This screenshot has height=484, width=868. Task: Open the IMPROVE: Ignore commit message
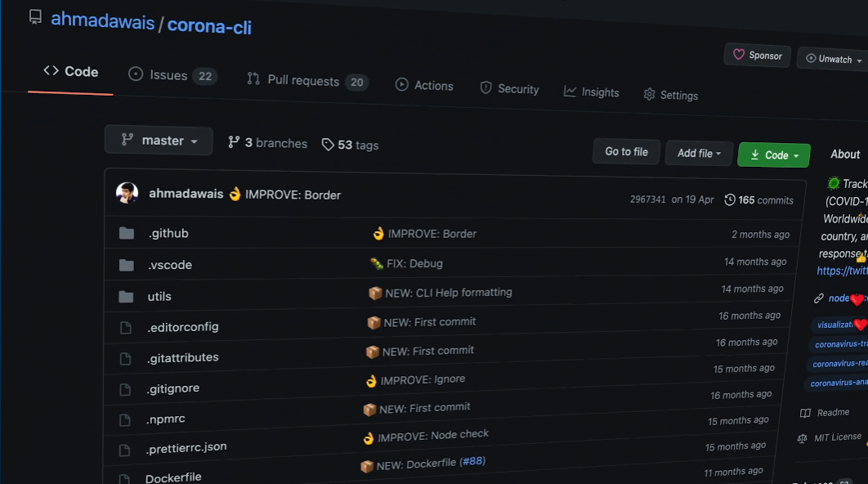click(x=423, y=380)
